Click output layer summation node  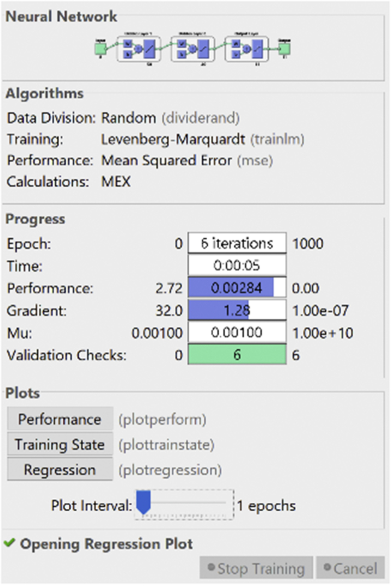pyautogui.click(x=246, y=49)
